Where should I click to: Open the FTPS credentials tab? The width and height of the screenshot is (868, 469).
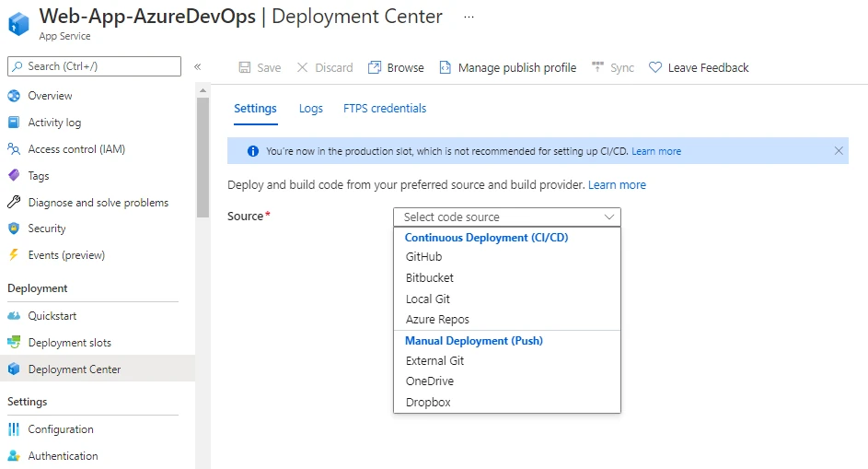(385, 109)
